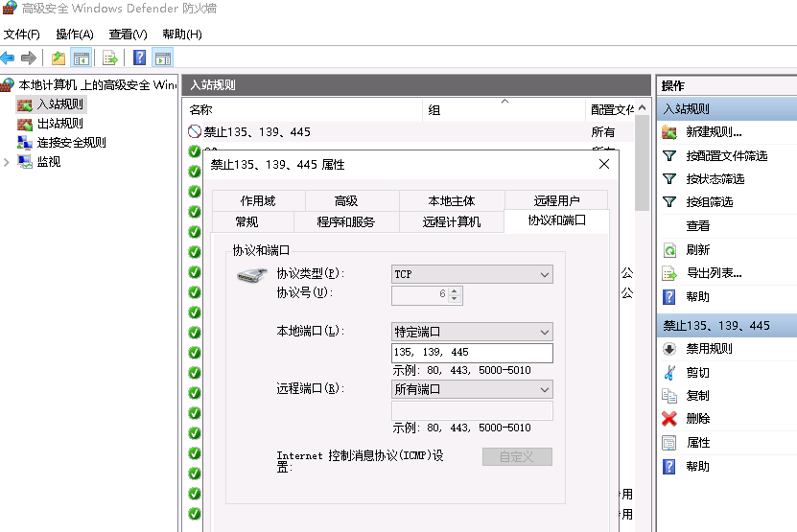Viewport: 797px width, 532px height.
Task: Switch to the 远程计算机 tab
Action: [452, 222]
